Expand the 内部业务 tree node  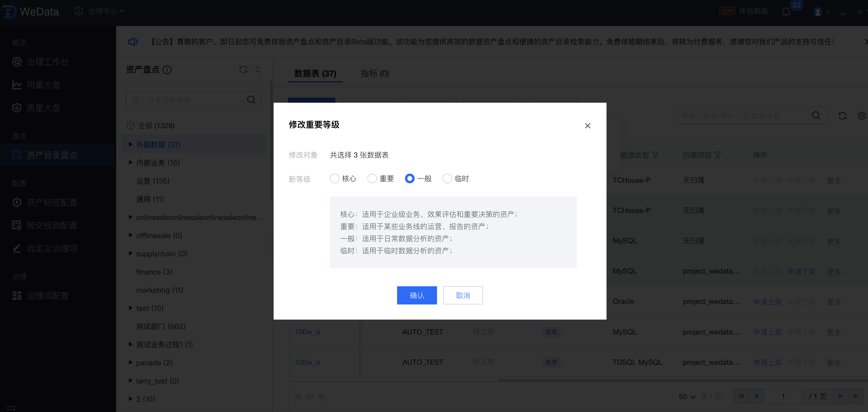[x=131, y=163]
